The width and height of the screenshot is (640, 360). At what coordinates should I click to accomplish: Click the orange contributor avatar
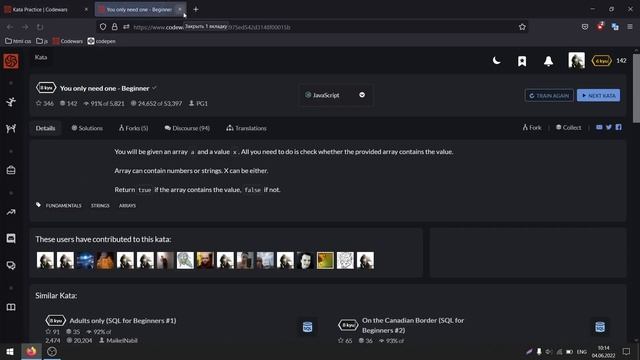(x=105, y=260)
